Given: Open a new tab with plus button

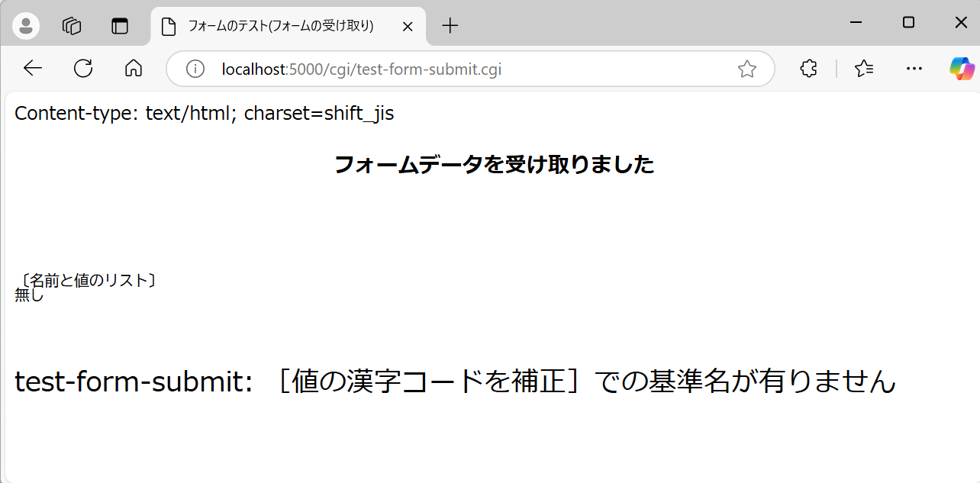Looking at the screenshot, I should pyautogui.click(x=450, y=26).
